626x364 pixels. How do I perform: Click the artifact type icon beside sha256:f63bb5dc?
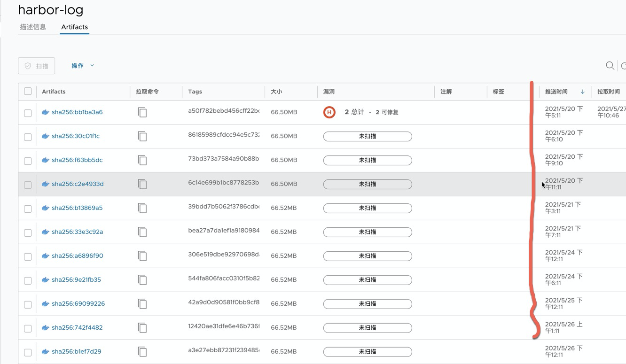(45, 160)
